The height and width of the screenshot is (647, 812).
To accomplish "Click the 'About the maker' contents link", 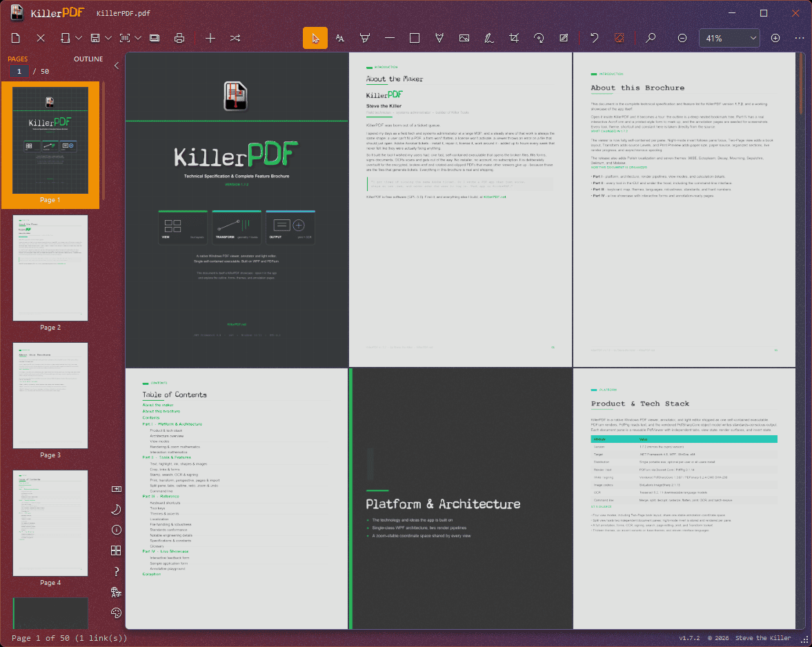I will click(158, 406).
